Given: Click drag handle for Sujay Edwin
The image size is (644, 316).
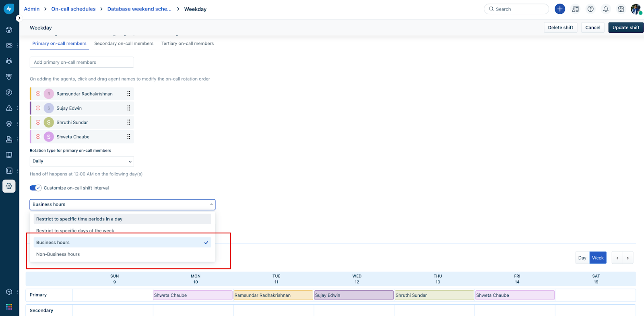Looking at the screenshot, I should click(129, 108).
